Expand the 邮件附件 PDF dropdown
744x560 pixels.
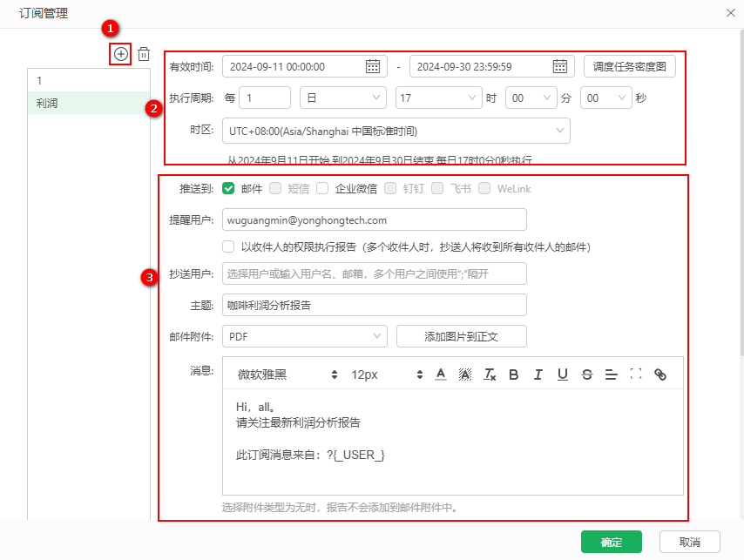(305, 336)
